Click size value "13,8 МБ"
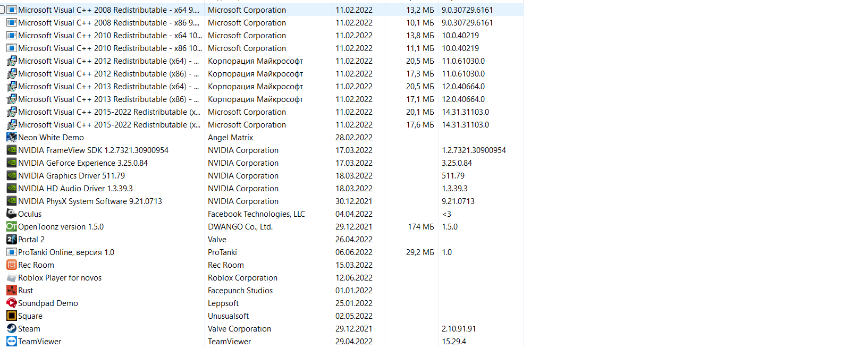 420,36
